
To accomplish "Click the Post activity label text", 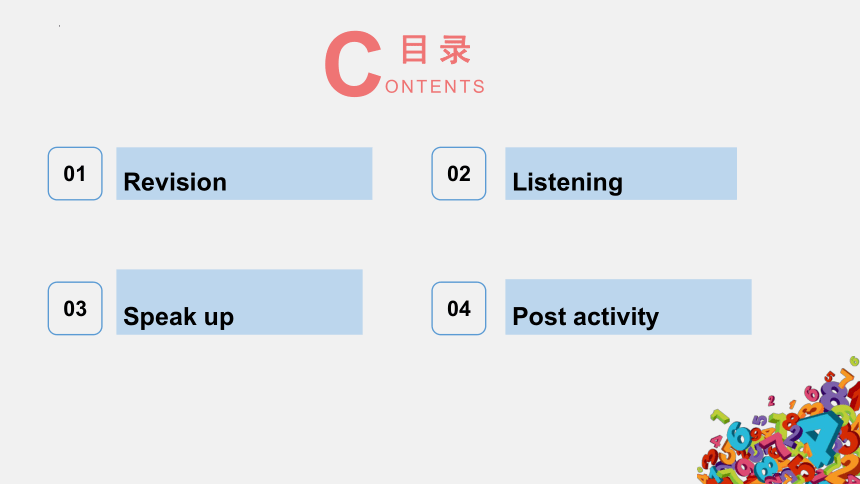I will [x=585, y=317].
